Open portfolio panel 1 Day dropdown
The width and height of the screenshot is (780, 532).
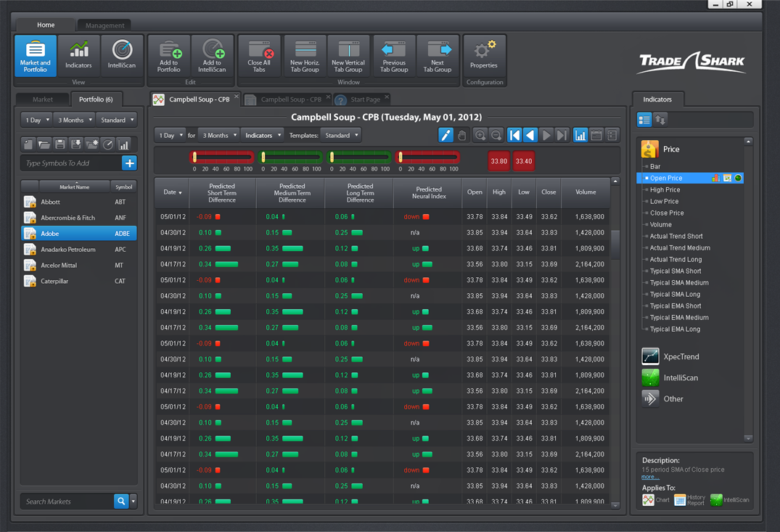tap(37, 120)
